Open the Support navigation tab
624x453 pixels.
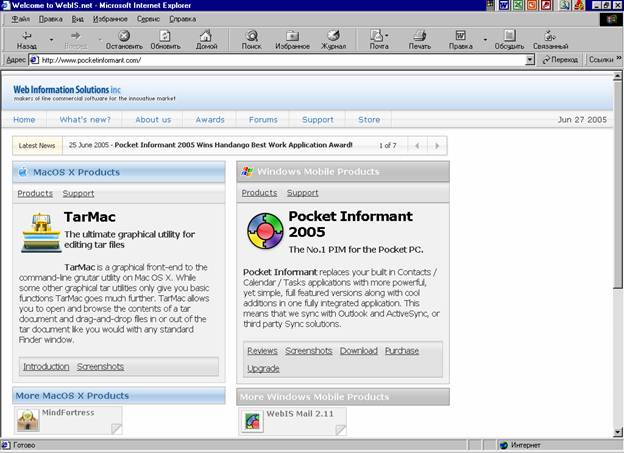[318, 120]
